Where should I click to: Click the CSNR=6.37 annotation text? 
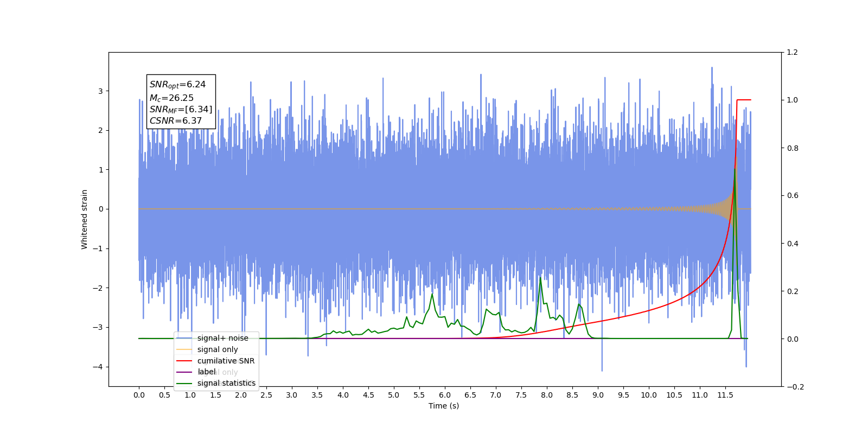click(x=175, y=121)
